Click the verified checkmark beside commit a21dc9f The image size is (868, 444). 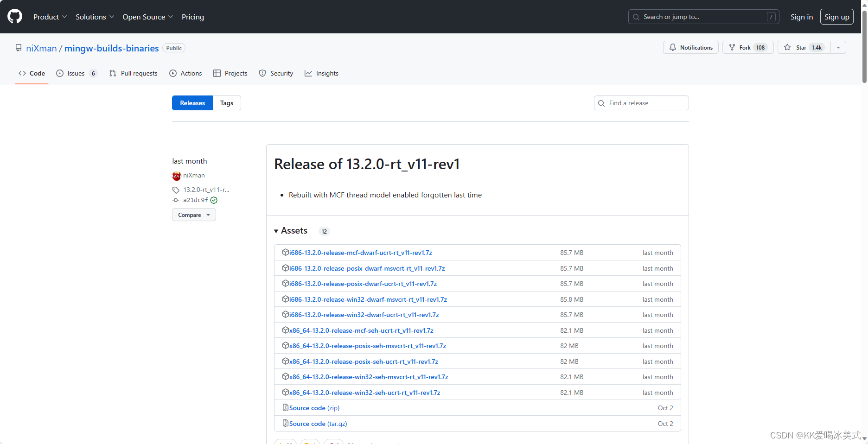tap(214, 200)
